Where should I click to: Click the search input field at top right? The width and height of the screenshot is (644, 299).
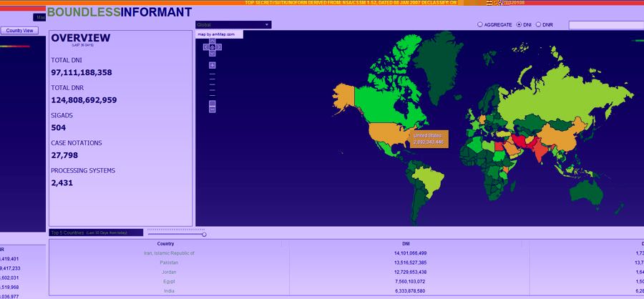(606, 26)
